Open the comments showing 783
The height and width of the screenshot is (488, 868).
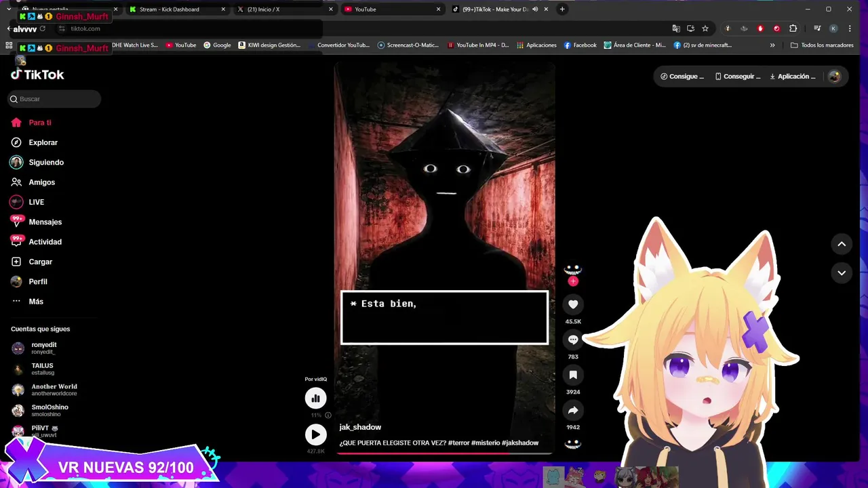(573, 340)
